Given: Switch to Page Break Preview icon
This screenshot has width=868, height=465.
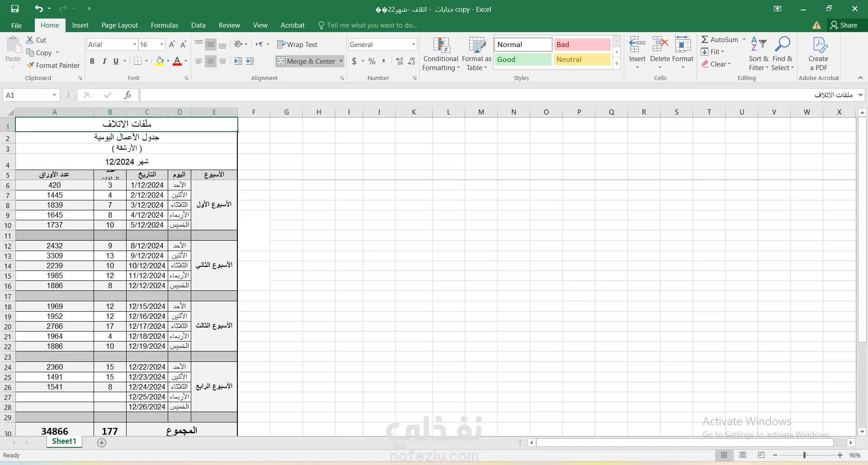Looking at the screenshot, I should click(x=761, y=455).
